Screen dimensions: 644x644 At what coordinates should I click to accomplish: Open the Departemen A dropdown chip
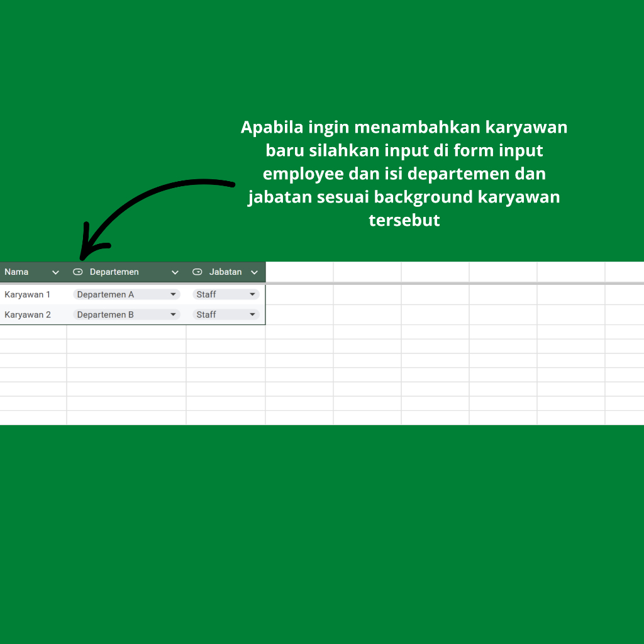point(126,294)
